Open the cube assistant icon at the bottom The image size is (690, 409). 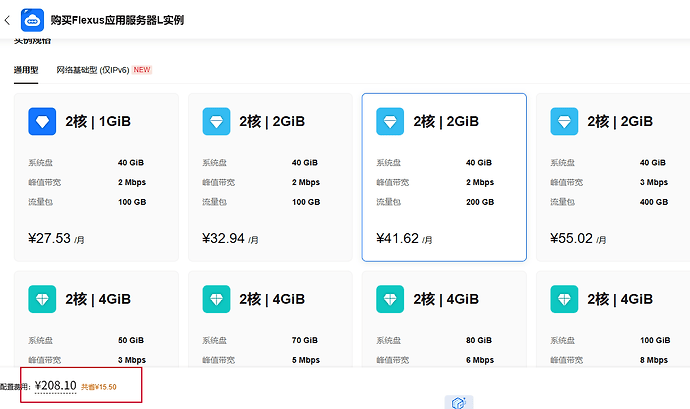click(x=459, y=402)
